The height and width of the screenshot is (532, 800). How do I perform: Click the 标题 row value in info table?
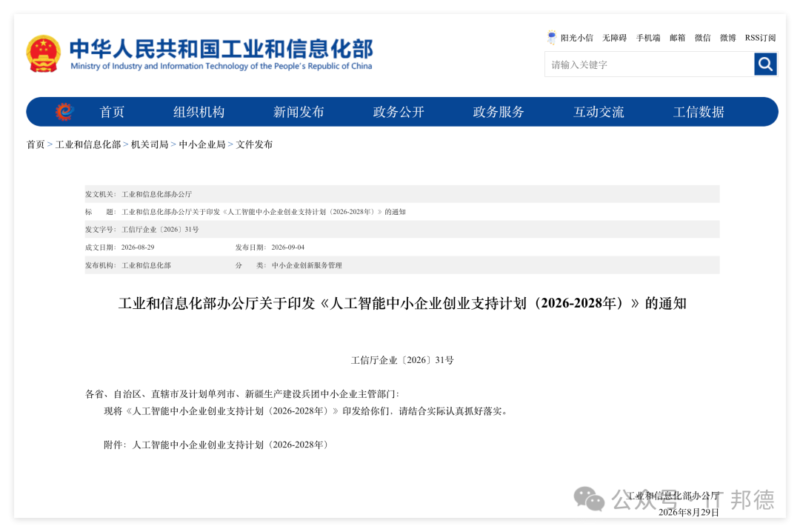263,211
